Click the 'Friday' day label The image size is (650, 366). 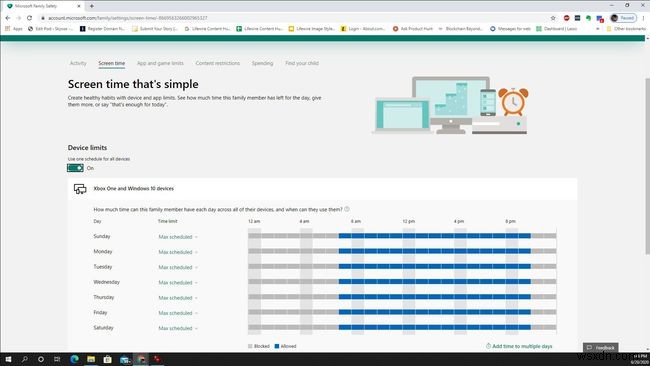tap(100, 313)
